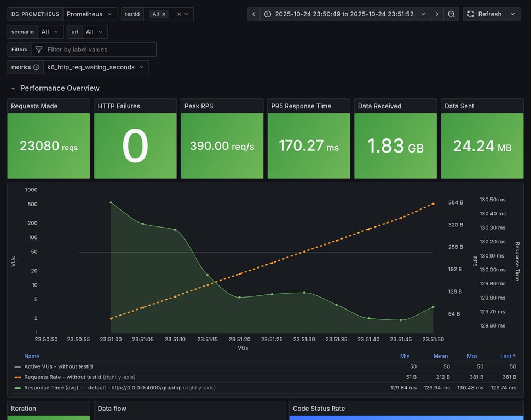Open the time range picker showing 2025-10-24

click(x=344, y=14)
